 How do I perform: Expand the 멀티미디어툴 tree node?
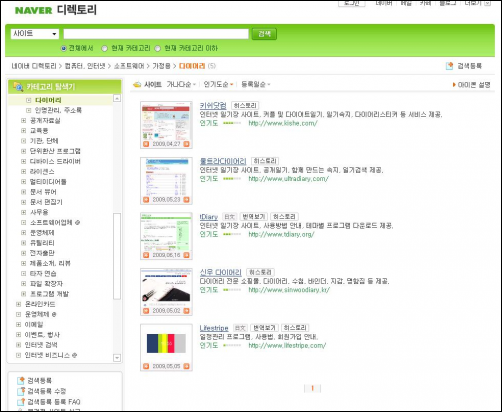23,182
